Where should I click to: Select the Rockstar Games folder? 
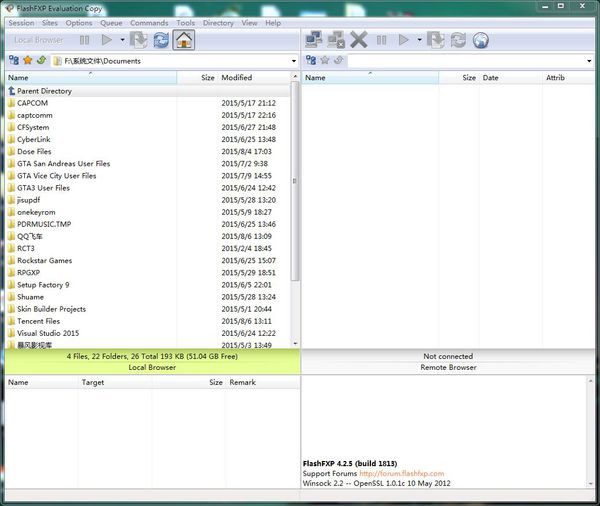click(44, 260)
